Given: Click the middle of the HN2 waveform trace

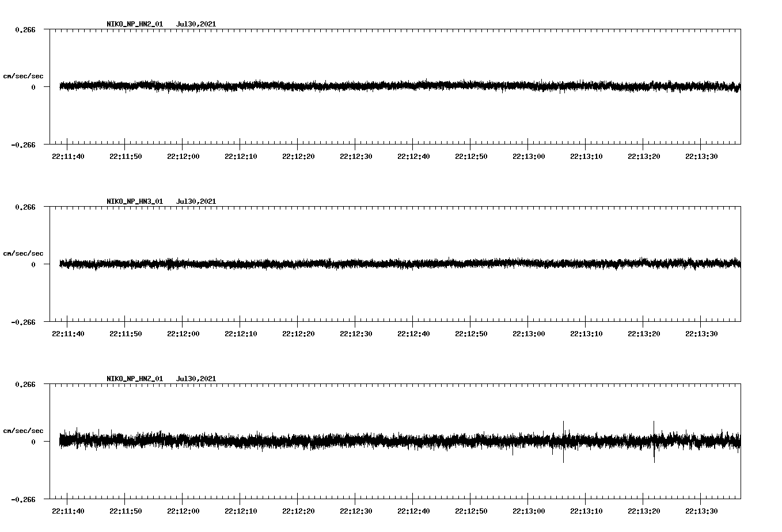Looking at the screenshot, I should tap(397, 87).
